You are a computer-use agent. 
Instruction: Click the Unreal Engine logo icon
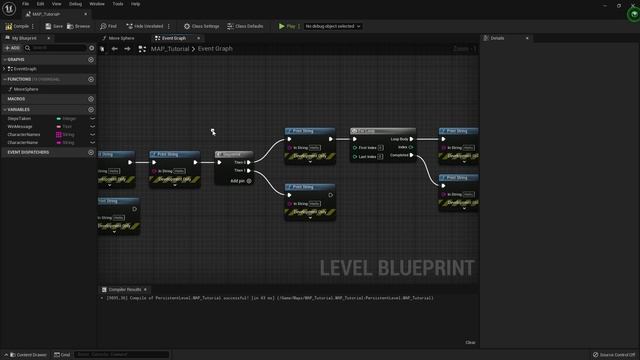(x=9, y=9)
